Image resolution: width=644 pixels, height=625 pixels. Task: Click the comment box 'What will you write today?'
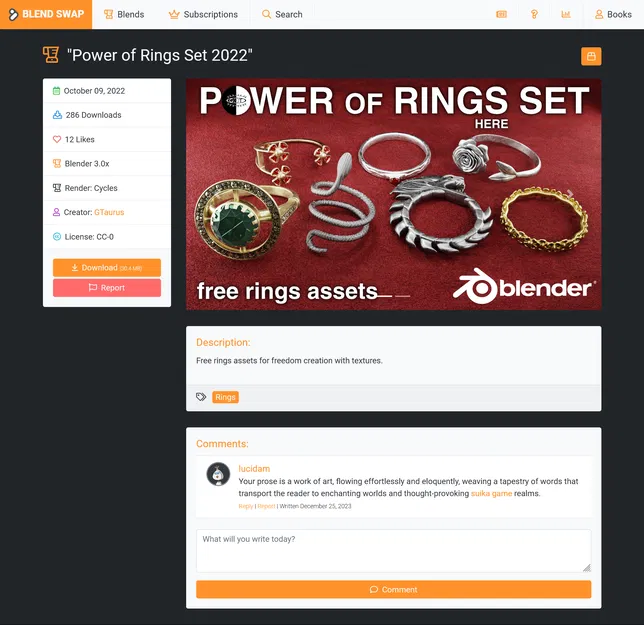tap(393, 551)
